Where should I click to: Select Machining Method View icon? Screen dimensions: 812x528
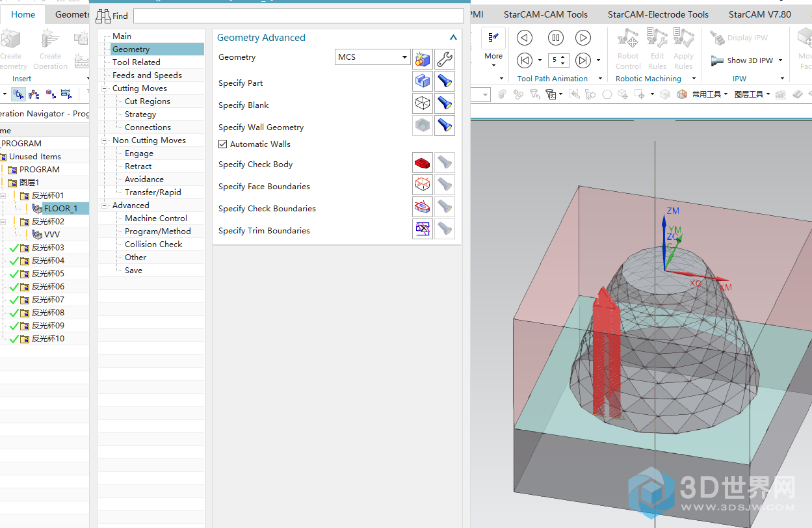tap(66, 95)
